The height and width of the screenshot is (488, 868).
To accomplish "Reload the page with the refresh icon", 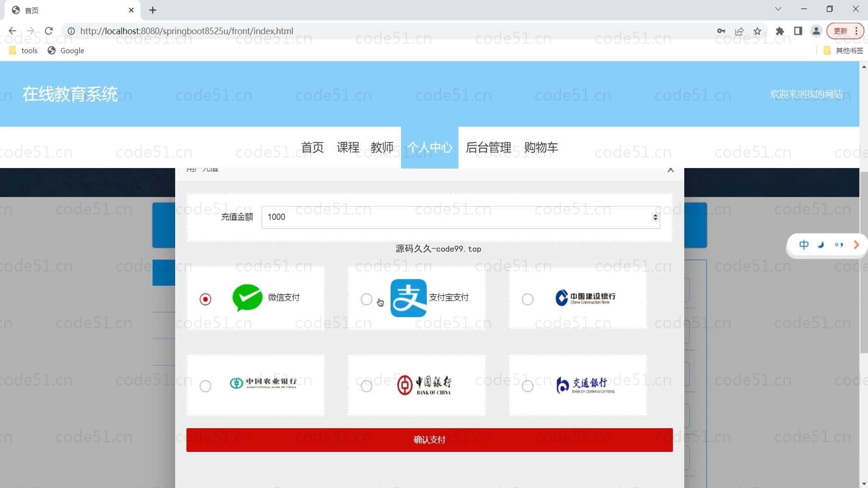I will coord(49,31).
